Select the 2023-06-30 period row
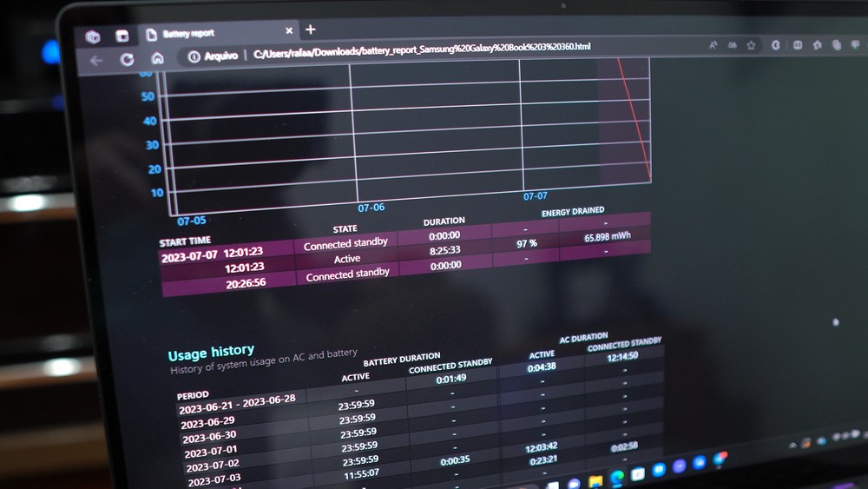 (209, 437)
